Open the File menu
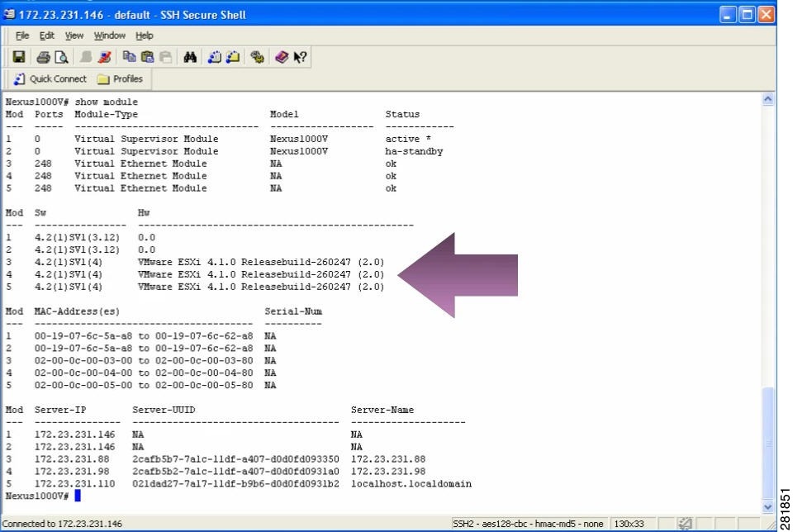Screen dimensions: 793x532 pos(21,36)
